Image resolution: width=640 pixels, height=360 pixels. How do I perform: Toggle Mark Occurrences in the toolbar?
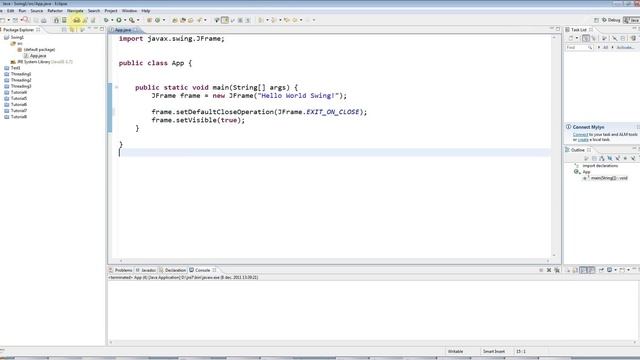(x=224, y=20)
